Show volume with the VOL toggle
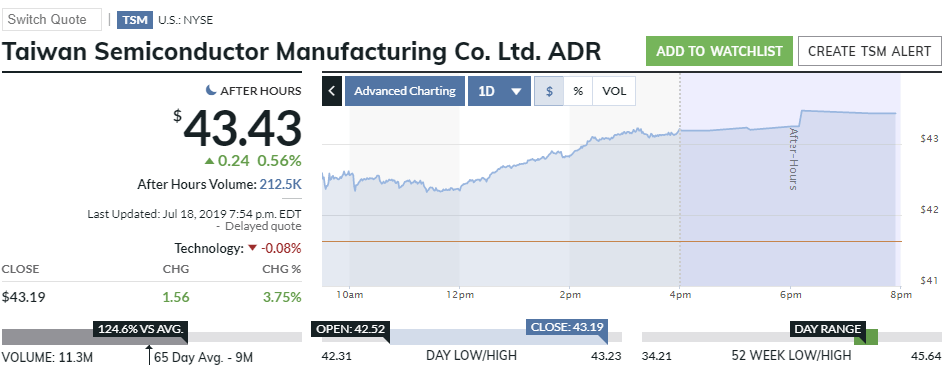The width and height of the screenshot is (946, 380). coord(614,91)
